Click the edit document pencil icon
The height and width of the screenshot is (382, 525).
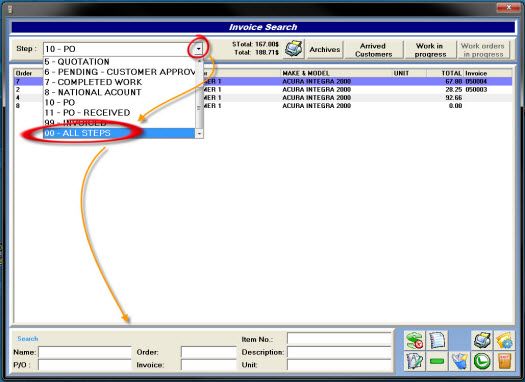tap(415, 361)
